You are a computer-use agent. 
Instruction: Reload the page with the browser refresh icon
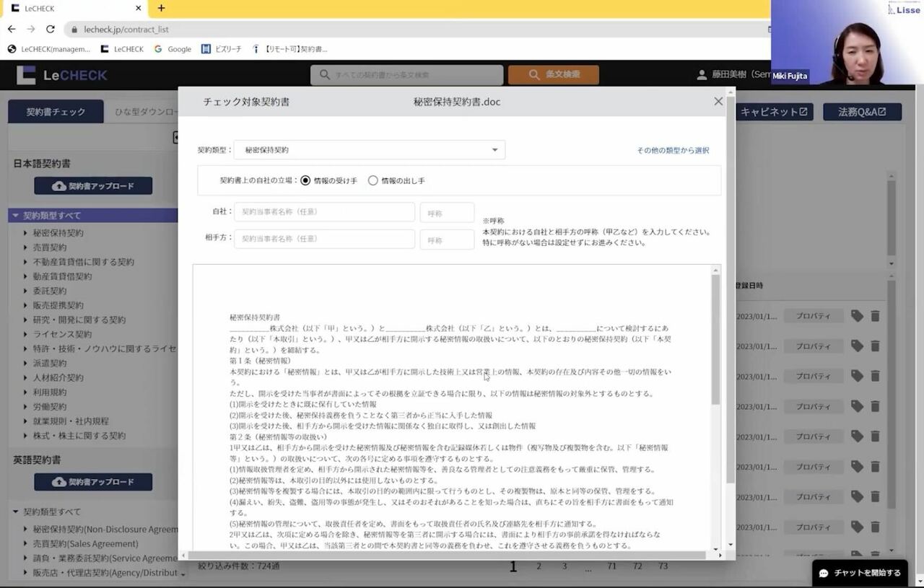[x=50, y=30]
